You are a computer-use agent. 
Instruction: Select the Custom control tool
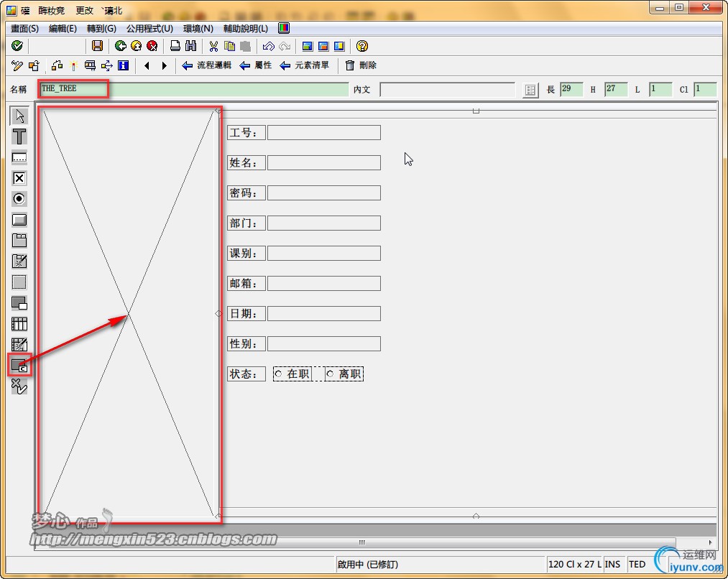coord(19,365)
